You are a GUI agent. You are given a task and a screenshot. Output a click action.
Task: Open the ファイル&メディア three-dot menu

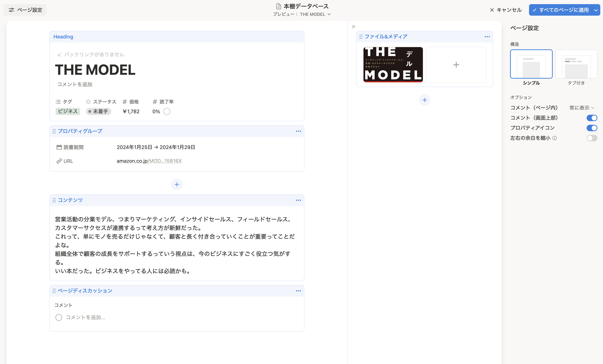pyautogui.click(x=487, y=37)
